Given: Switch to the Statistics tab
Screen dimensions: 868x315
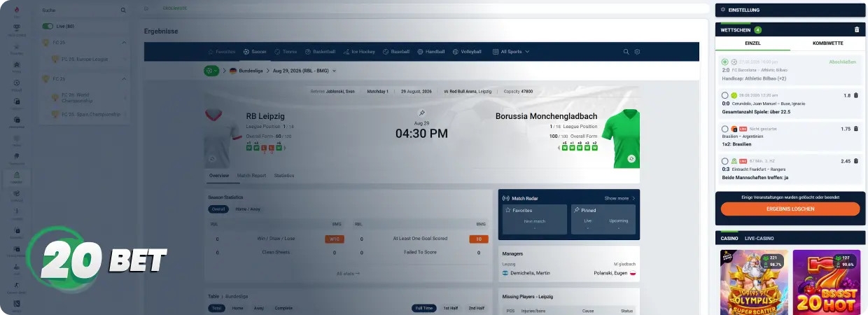Looking at the screenshot, I should point(284,176).
